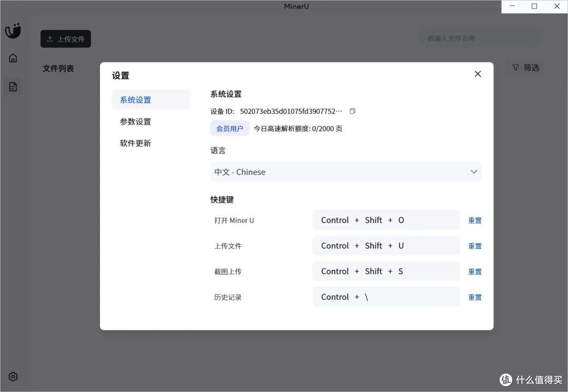Edit the Control + Shift + S shortcut field

(386, 272)
